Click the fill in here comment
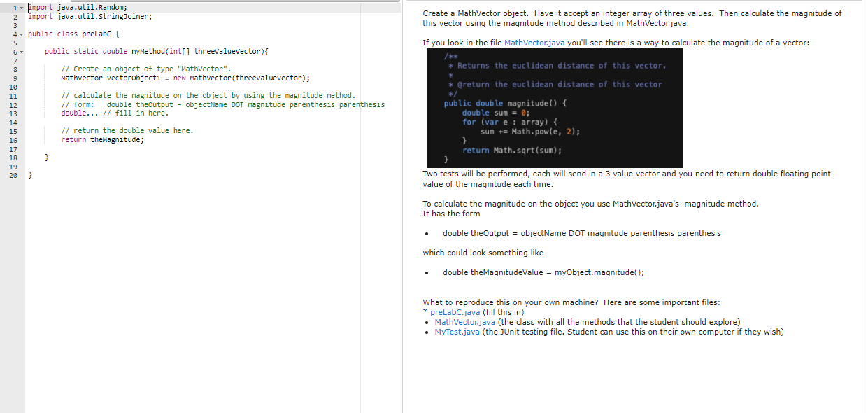 click(135, 113)
